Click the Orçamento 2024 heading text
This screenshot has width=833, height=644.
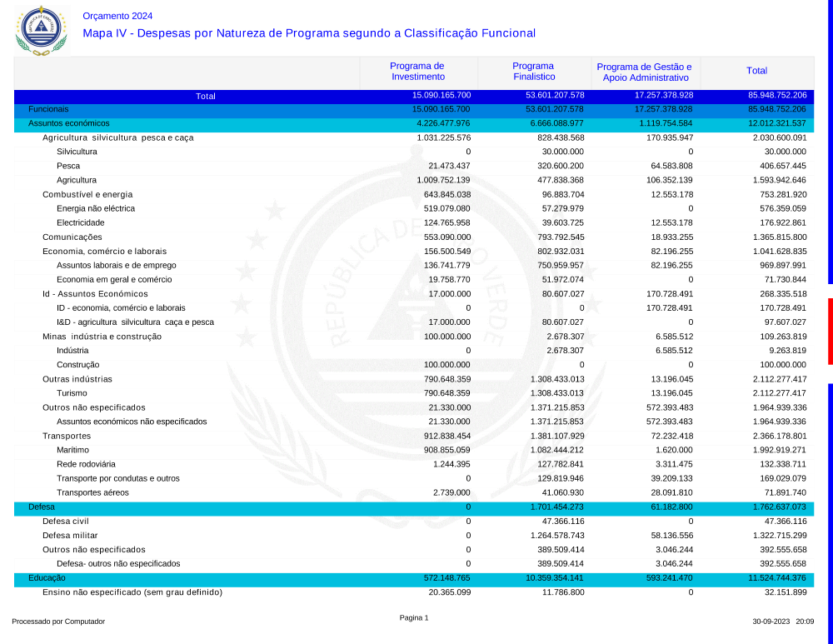117,16
